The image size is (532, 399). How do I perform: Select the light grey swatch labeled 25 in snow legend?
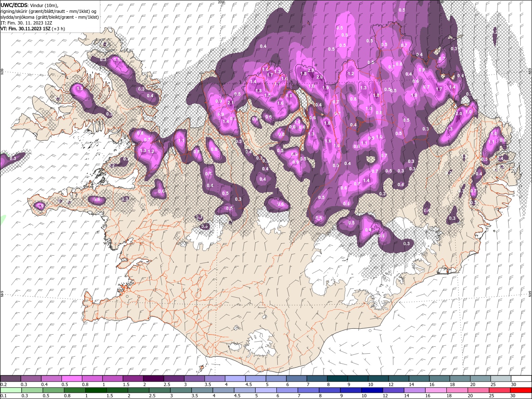pyautogui.click(x=500, y=379)
